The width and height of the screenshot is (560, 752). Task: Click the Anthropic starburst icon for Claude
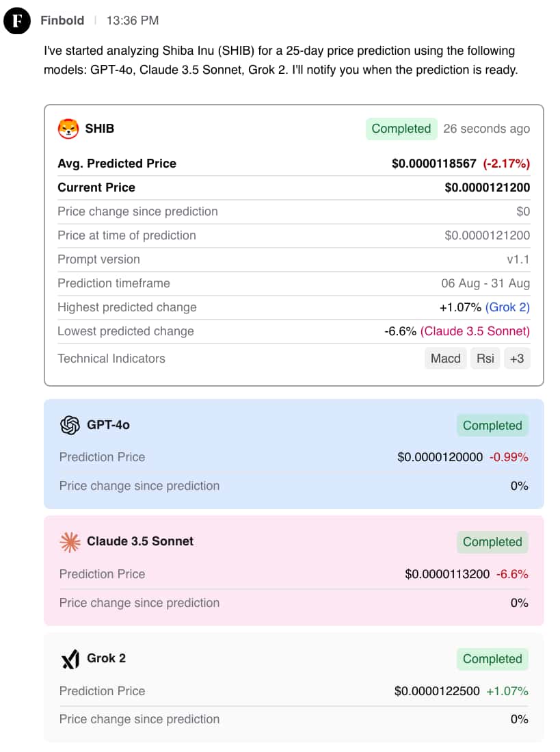70,541
